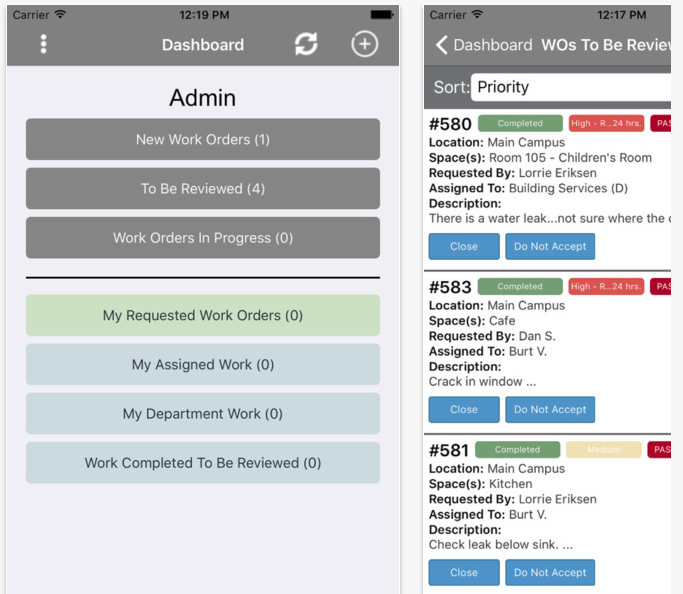
Task: Open Work Orders In Progress (0)
Action: pyautogui.click(x=203, y=238)
